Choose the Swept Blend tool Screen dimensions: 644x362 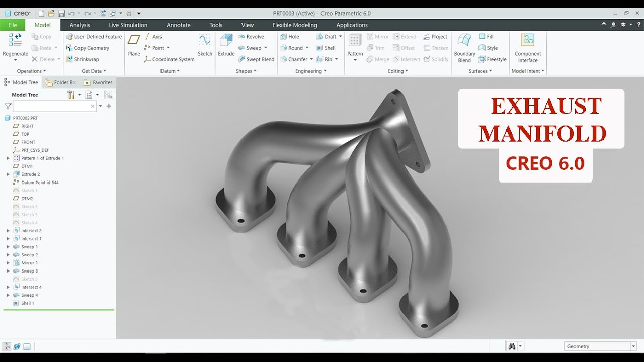(256, 59)
